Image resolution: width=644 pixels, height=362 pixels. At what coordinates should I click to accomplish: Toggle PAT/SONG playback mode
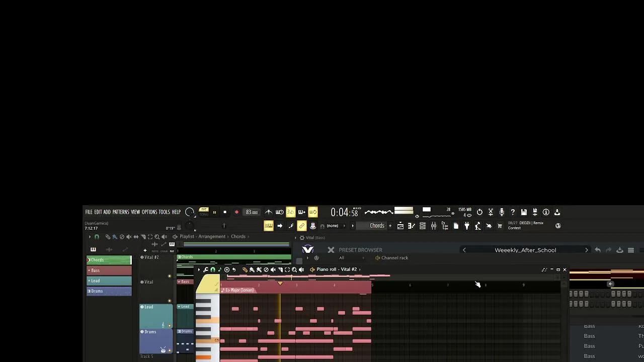tap(204, 212)
